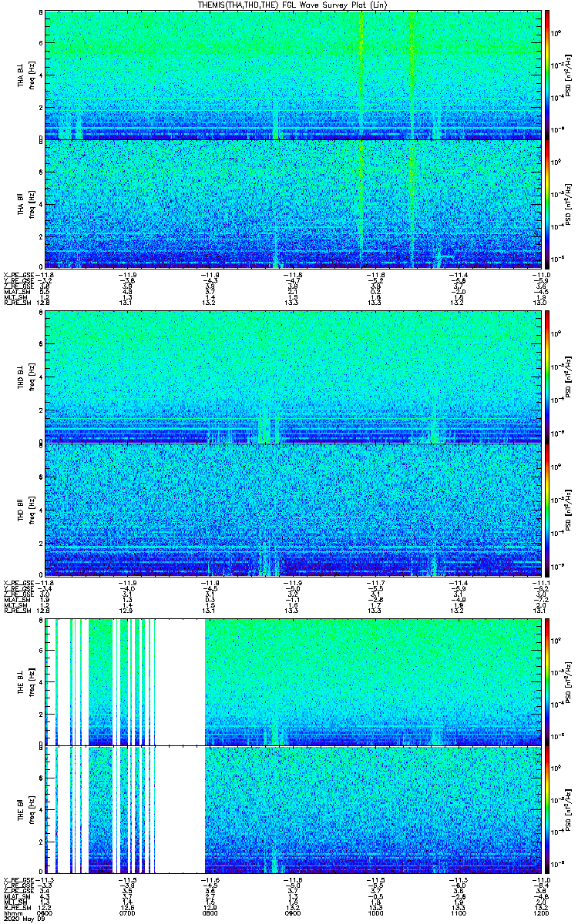Click R_RE_SM row label below THA panels
578x924 pixels.
click(18, 303)
